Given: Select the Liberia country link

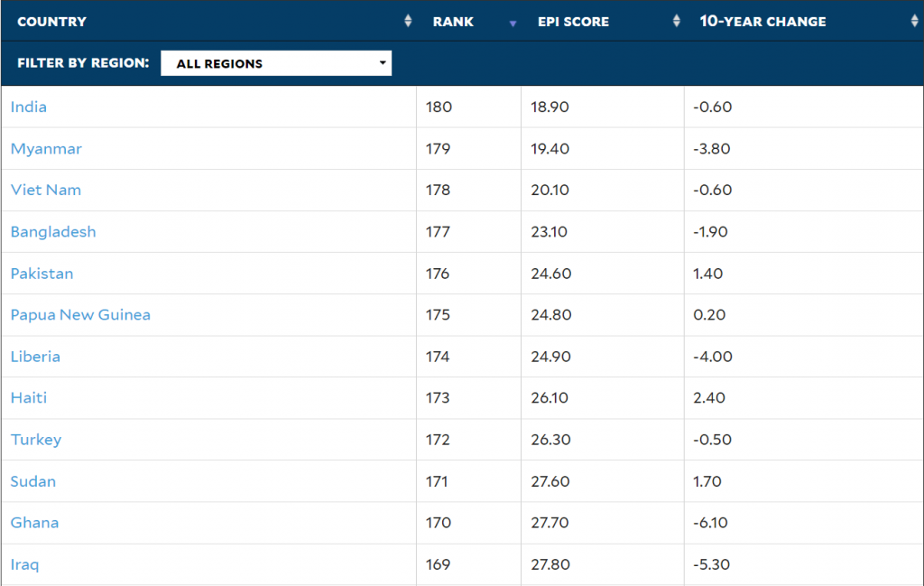Looking at the screenshot, I should (35, 357).
